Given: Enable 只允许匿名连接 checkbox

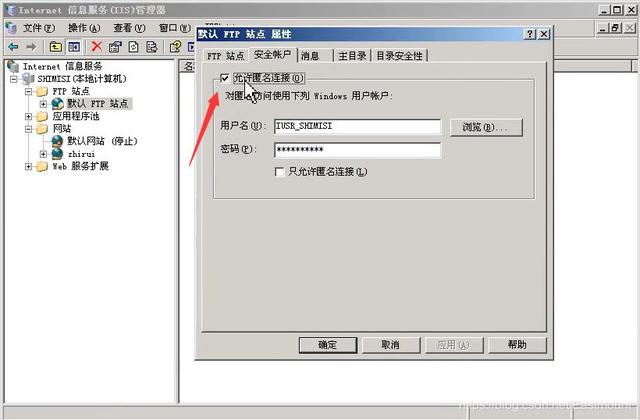Looking at the screenshot, I should (x=280, y=172).
